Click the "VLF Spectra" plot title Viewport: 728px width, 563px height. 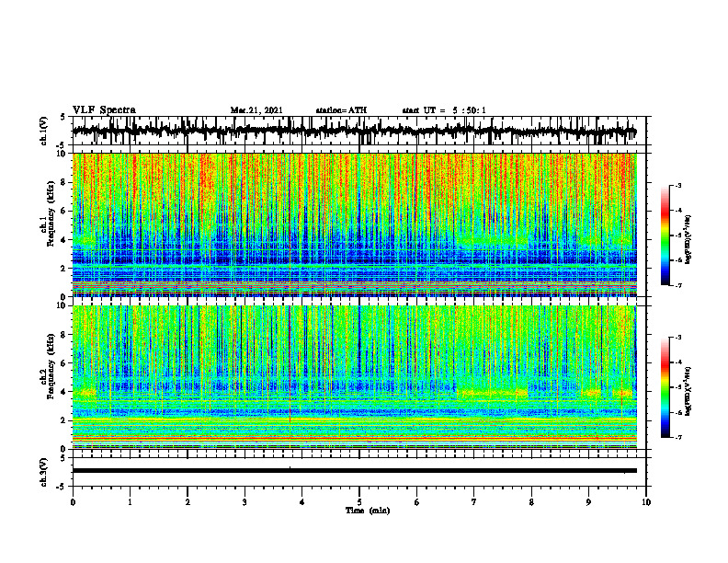(x=104, y=110)
